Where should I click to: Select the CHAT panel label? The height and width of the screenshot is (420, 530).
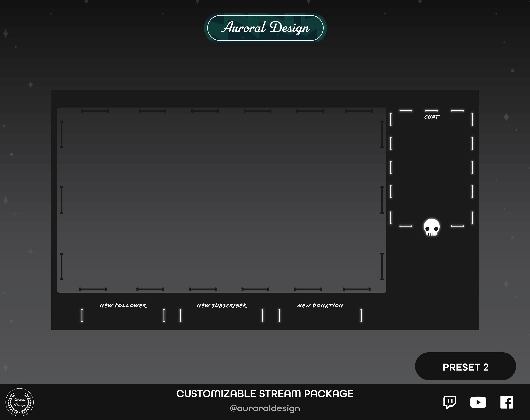432,117
